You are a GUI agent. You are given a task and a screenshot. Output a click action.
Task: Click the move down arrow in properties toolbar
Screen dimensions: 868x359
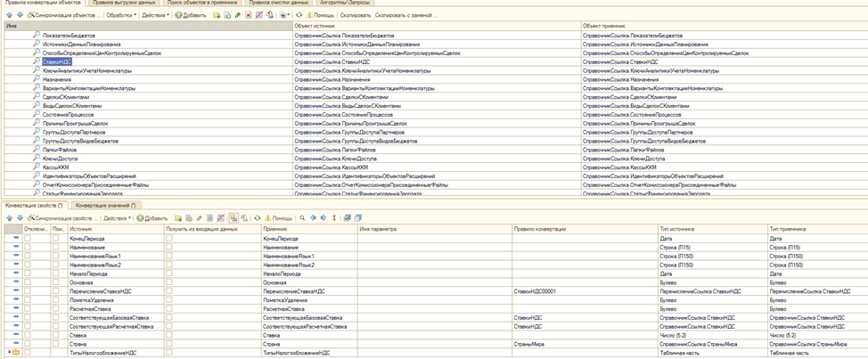tap(20, 217)
